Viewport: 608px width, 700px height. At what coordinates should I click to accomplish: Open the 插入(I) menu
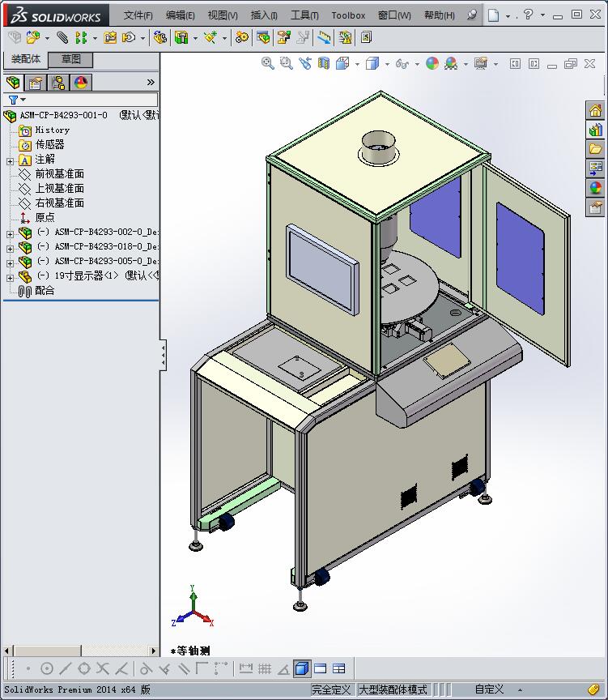264,15
